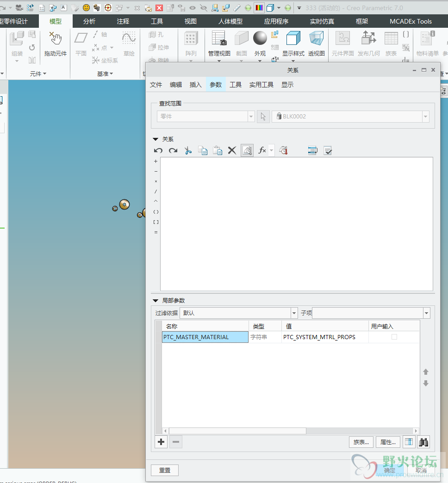Collapse the 关系 section
Viewport: 448px width, 483px height.
pos(156,139)
